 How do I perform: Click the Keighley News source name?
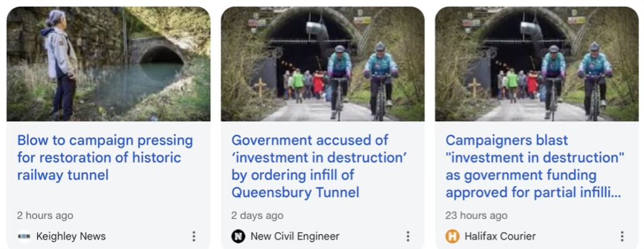tap(71, 236)
